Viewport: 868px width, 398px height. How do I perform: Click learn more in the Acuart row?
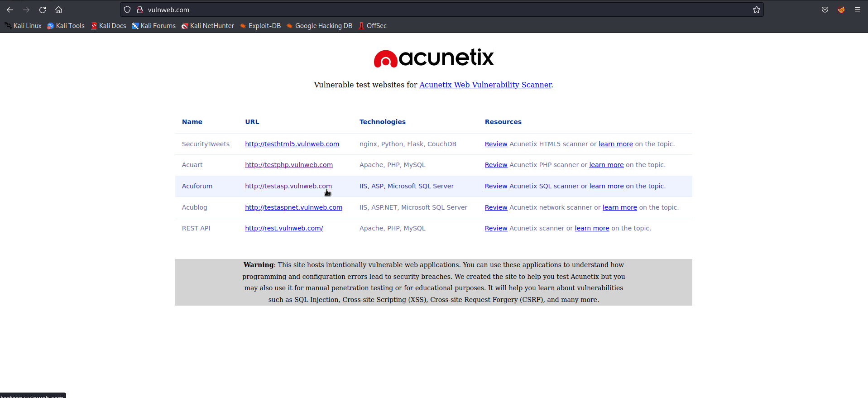[x=606, y=165]
